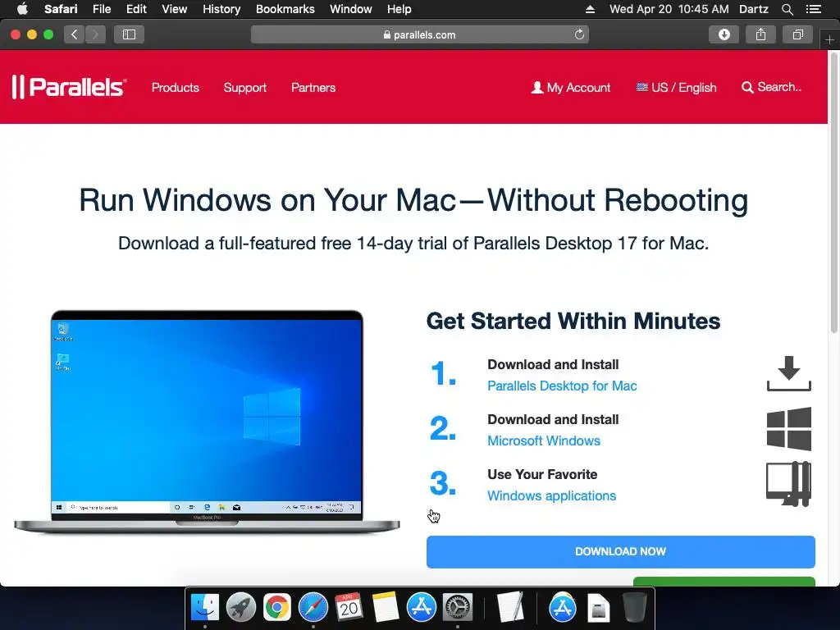The height and width of the screenshot is (630, 840).
Task: Open the Safari application menu
Action: click(x=61, y=9)
